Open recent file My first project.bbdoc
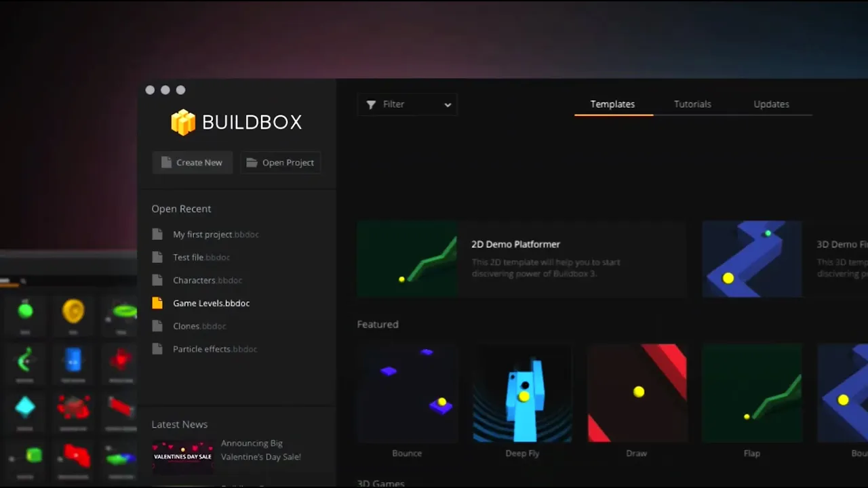 point(216,235)
